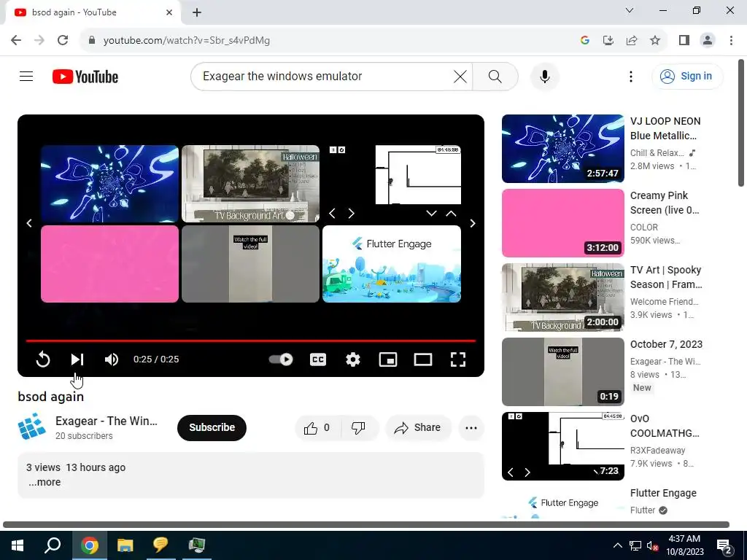Open Flutter Engage sidebar video title
747x560 pixels.
click(663, 493)
